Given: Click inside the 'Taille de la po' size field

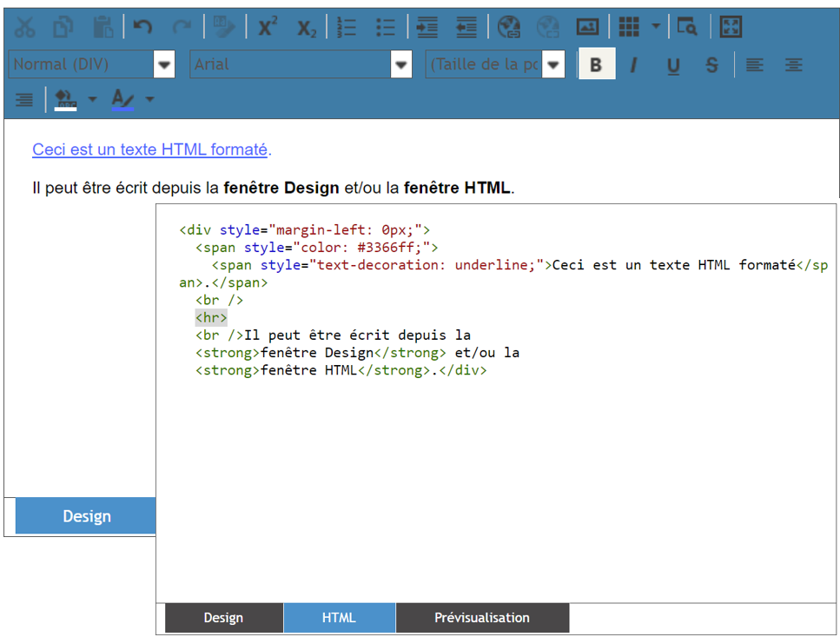Looking at the screenshot, I should tap(484, 65).
